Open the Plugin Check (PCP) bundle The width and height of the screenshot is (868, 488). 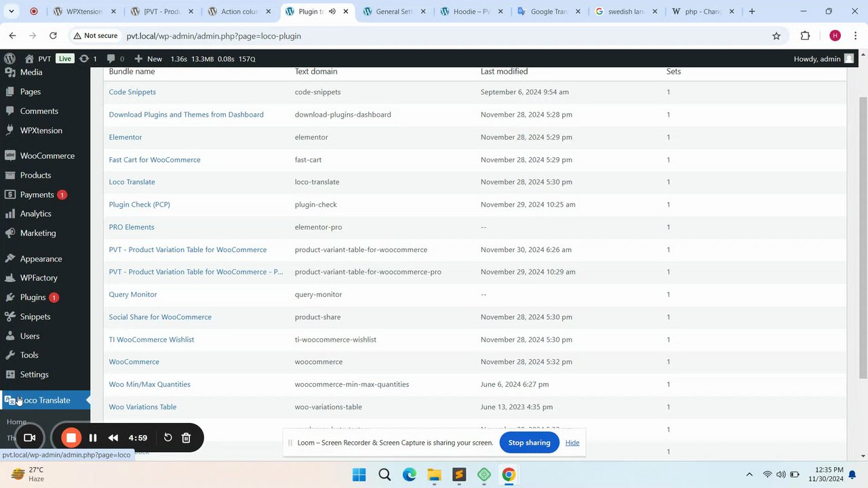pos(139,205)
